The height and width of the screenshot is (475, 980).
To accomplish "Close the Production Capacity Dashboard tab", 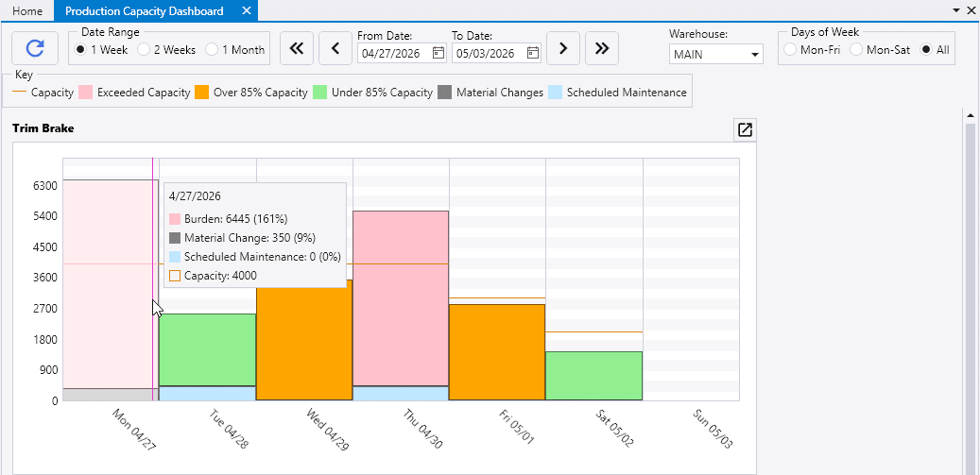I will [246, 11].
